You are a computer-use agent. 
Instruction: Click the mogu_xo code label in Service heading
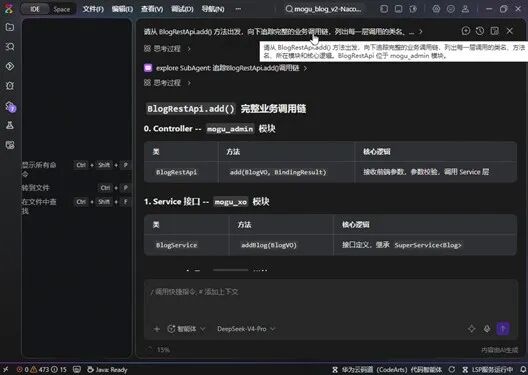tap(231, 202)
